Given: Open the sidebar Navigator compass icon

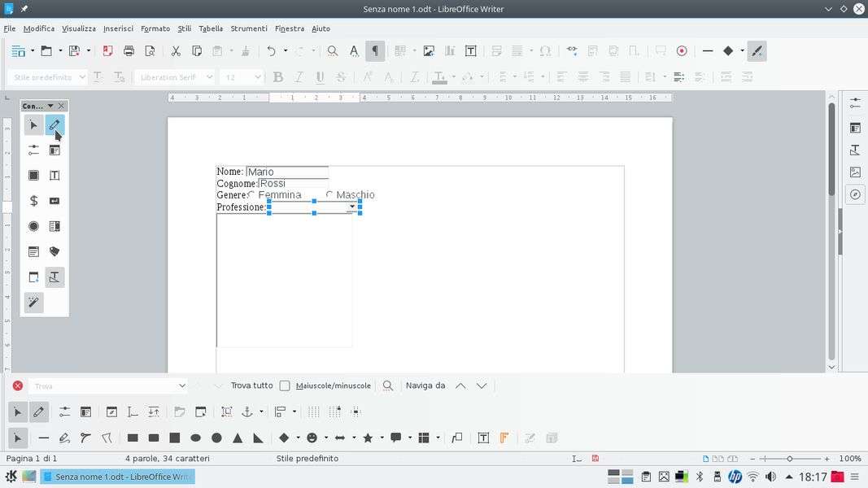Looking at the screenshot, I should [x=855, y=194].
